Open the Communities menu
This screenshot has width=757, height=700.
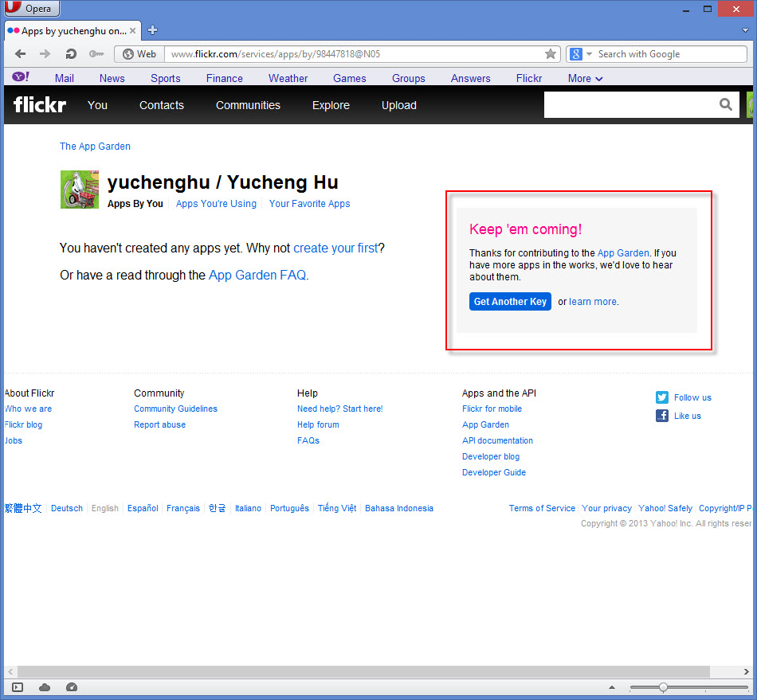248,105
